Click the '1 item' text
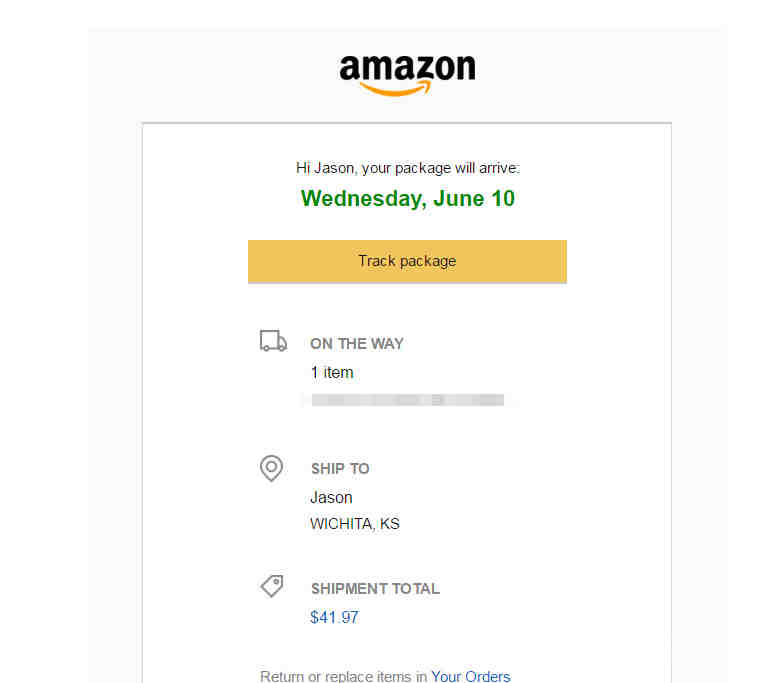Screen dimensions: 778x683 (332, 372)
